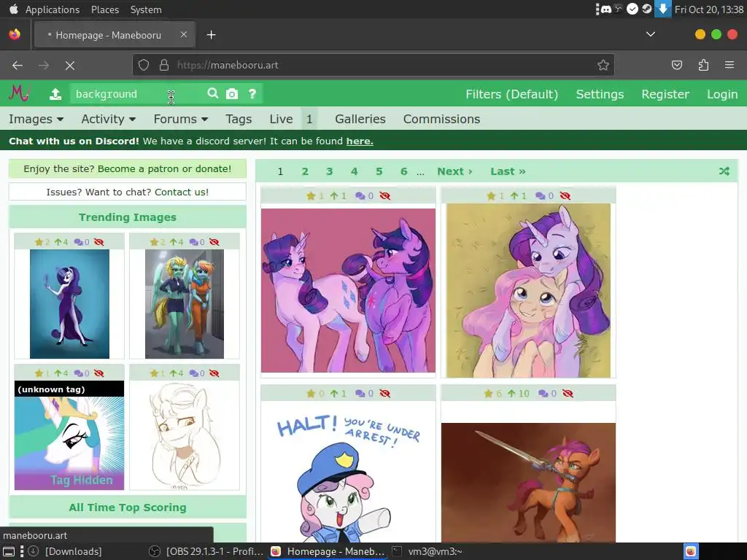Hide the Rarity and Twilight image
Viewport: 747px width, 560px height.
click(385, 195)
